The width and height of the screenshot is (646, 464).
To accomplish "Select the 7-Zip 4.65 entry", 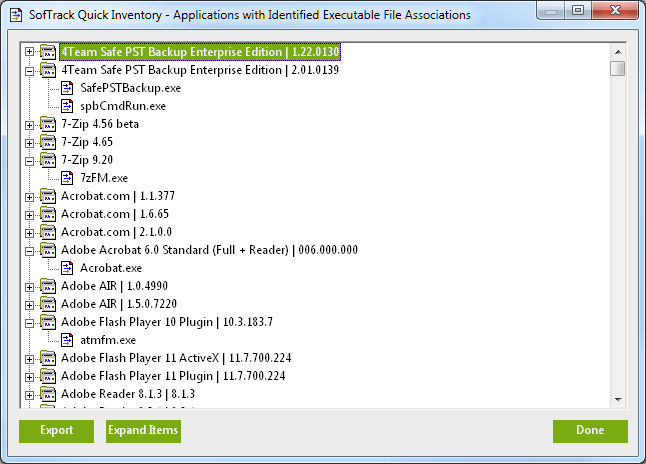I will [87, 142].
